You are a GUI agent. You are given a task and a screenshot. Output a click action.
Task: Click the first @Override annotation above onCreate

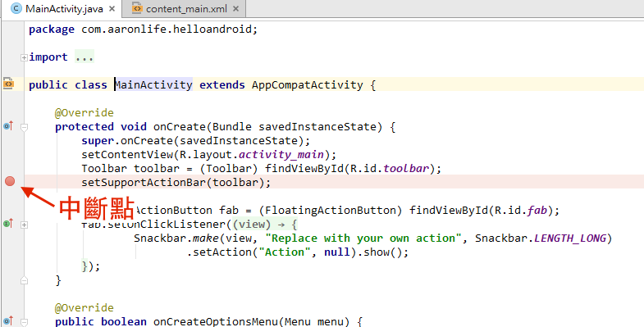click(84, 113)
